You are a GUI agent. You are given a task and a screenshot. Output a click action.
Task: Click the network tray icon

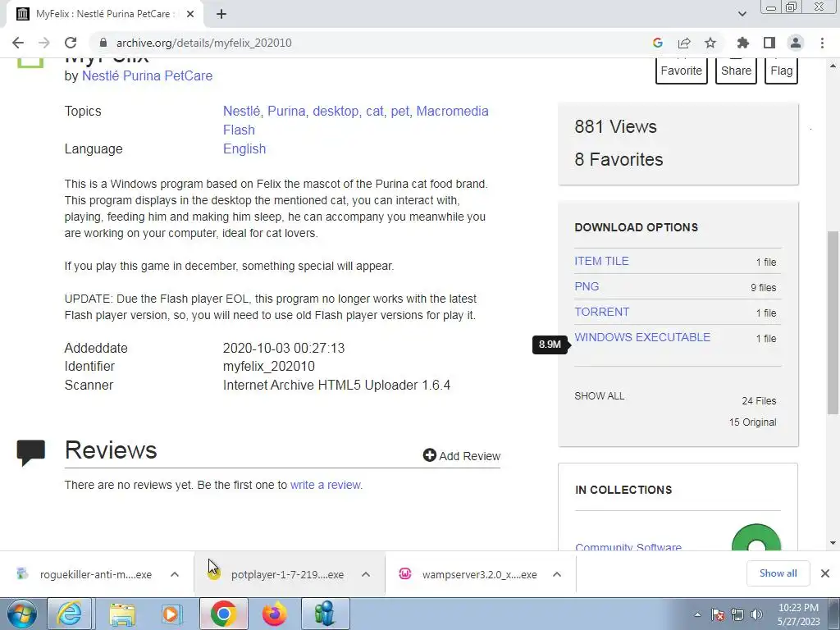tap(737, 614)
